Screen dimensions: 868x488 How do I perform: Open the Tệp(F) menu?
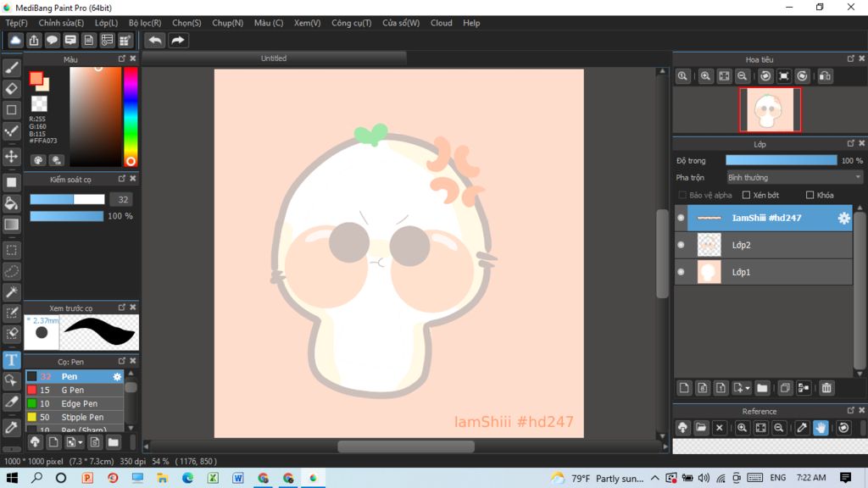(17, 23)
